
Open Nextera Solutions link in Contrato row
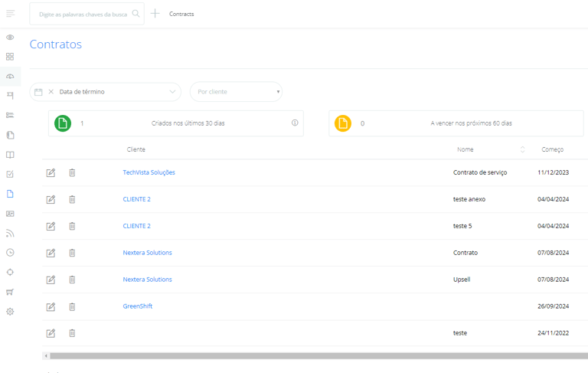(147, 253)
